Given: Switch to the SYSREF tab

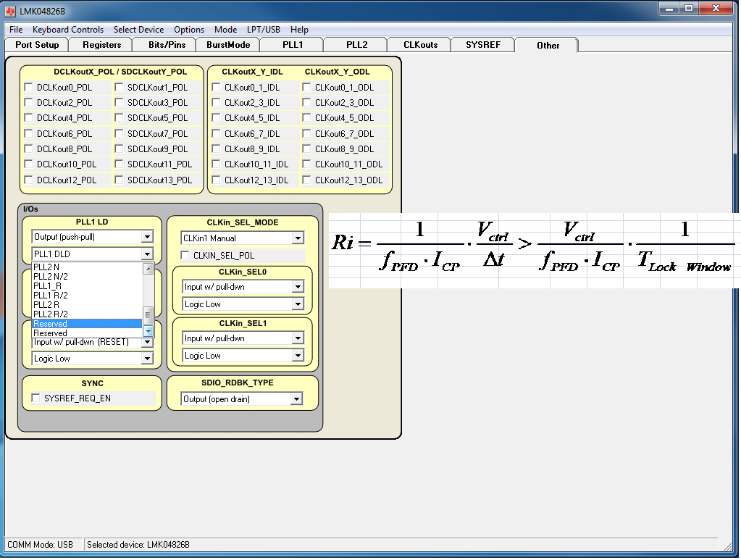Looking at the screenshot, I should click(483, 45).
